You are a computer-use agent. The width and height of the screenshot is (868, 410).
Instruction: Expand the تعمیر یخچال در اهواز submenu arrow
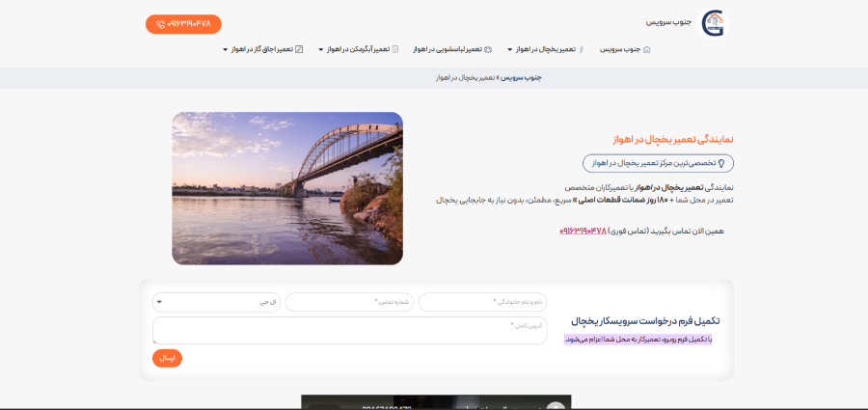click(510, 49)
